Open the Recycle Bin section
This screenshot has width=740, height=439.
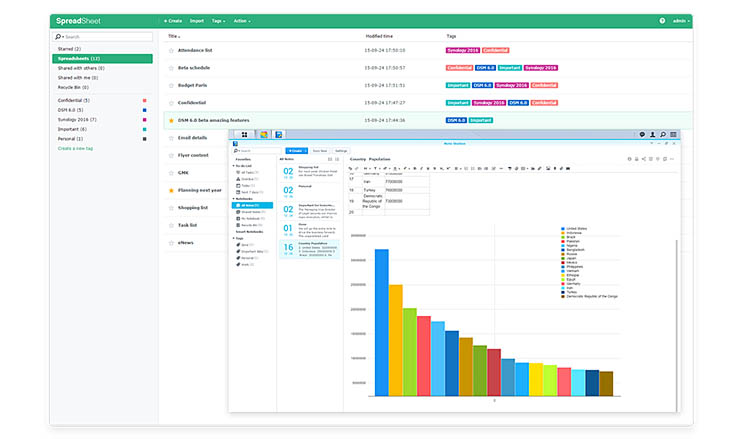click(73, 89)
